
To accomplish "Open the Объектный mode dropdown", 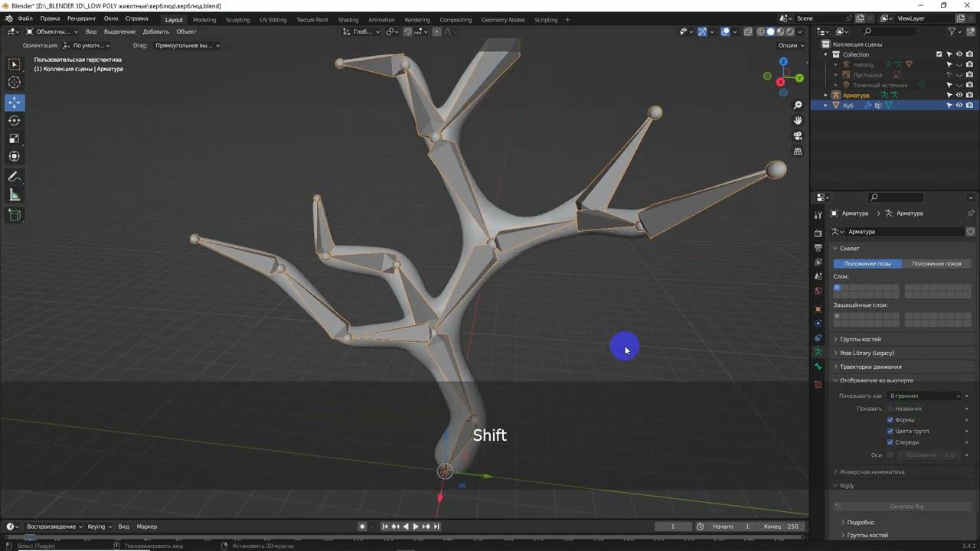I will pyautogui.click(x=52, y=31).
